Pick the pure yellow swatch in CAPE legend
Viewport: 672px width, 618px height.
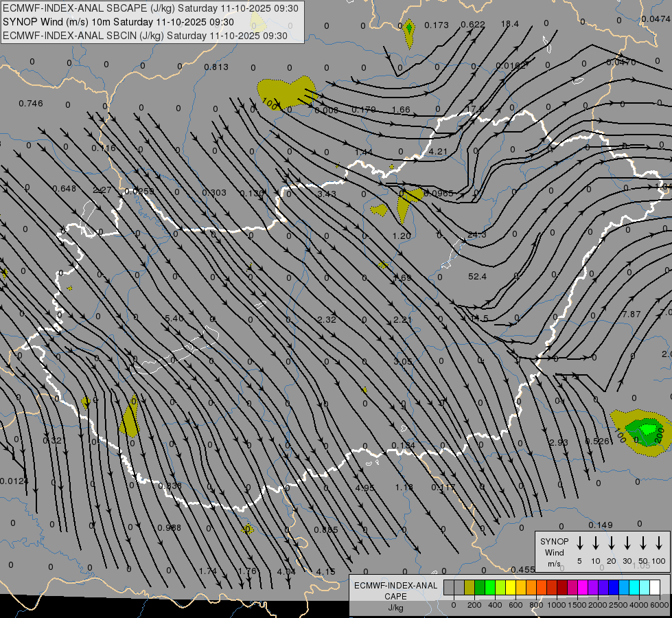pyautogui.click(x=511, y=588)
